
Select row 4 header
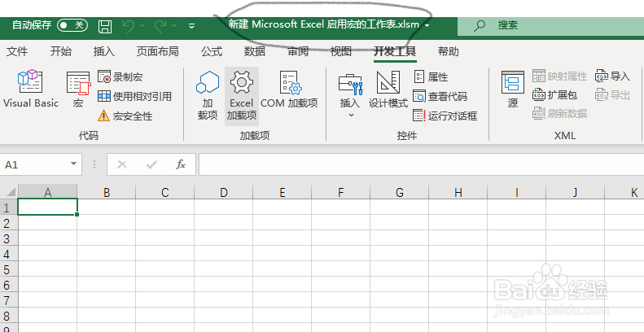click(x=9, y=254)
